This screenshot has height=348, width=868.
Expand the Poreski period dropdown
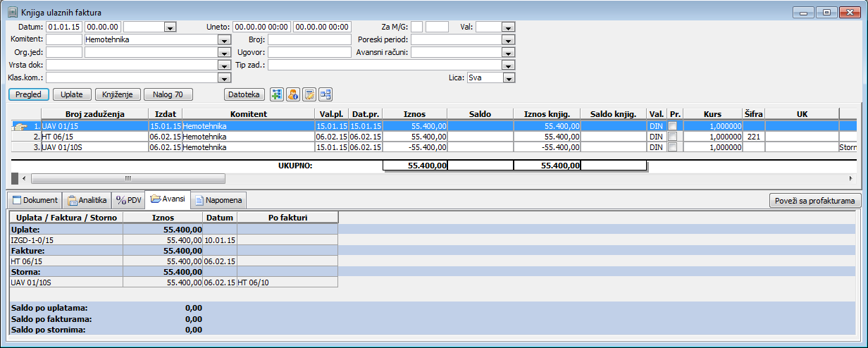point(508,40)
